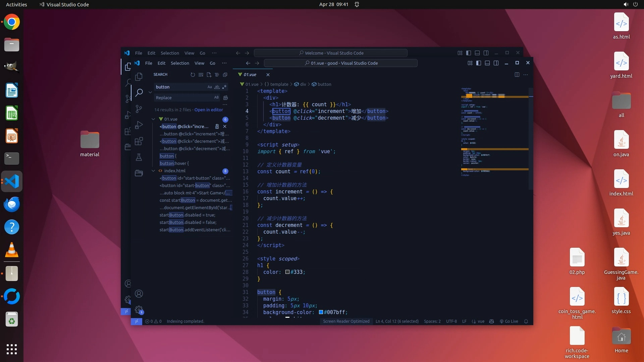Collapse the 01.vue results group
The width and height of the screenshot is (644, 362).
point(153,119)
